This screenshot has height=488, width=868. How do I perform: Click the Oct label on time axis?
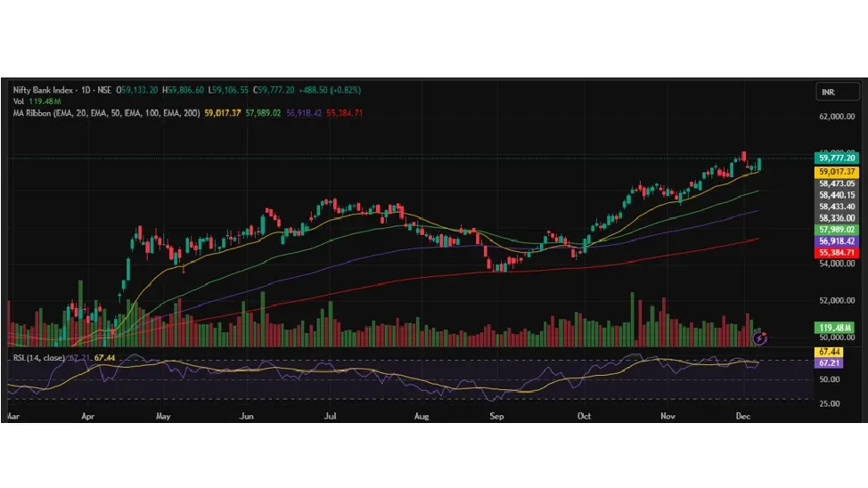pos(584,416)
